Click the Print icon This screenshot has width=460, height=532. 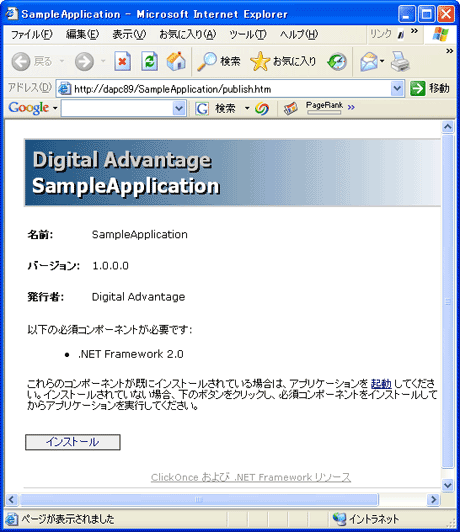[x=400, y=62]
